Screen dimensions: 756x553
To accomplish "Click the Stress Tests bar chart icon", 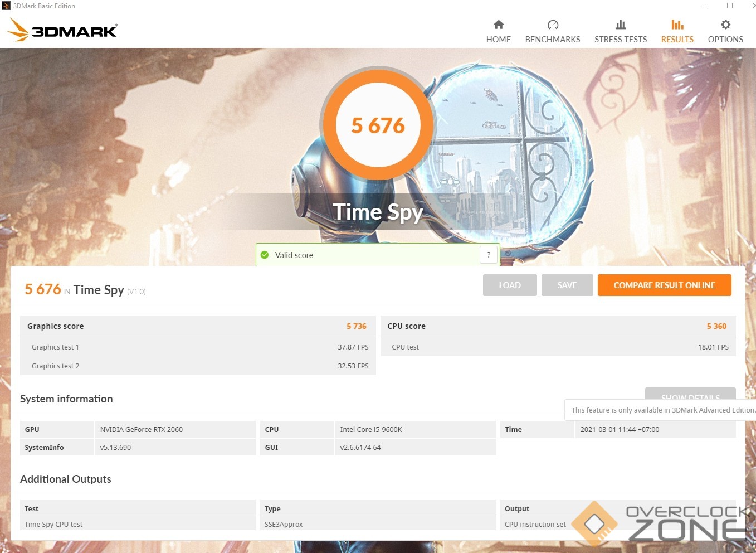I will point(621,25).
